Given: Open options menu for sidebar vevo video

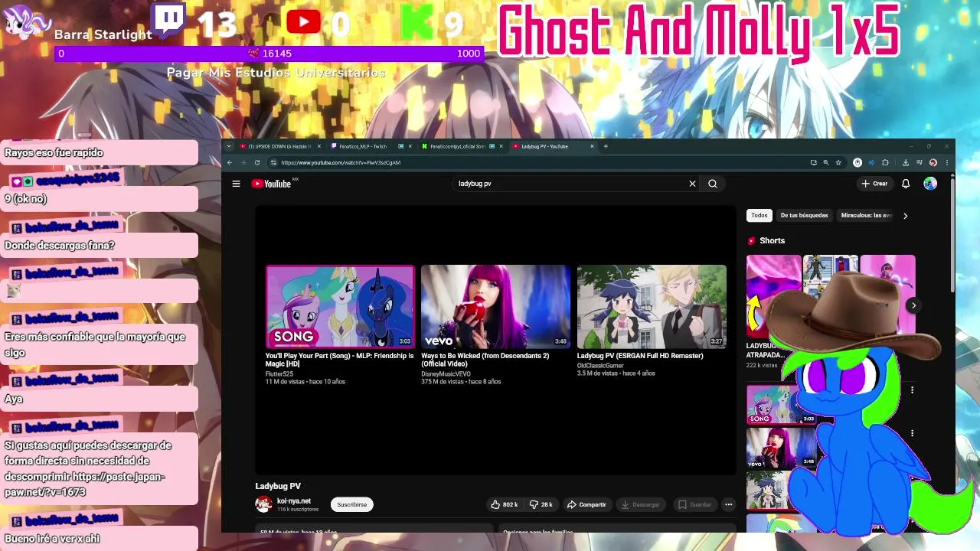Looking at the screenshot, I should coord(912,433).
